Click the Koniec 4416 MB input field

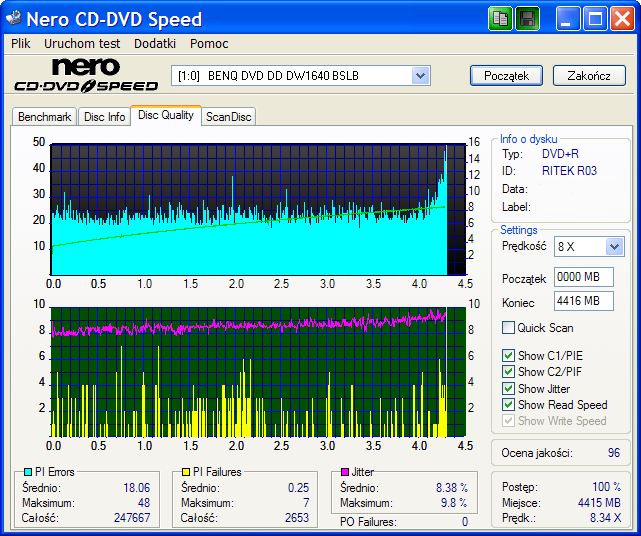click(x=584, y=301)
